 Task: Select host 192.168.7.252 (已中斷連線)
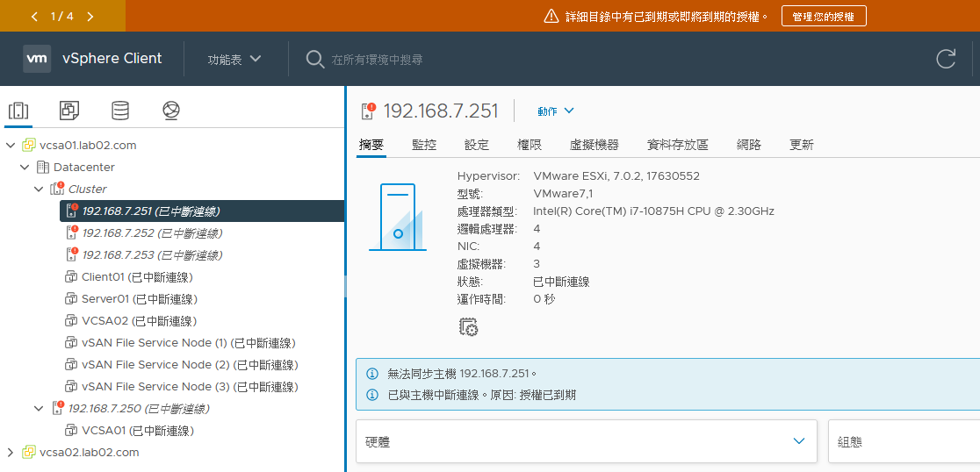tap(152, 232)
